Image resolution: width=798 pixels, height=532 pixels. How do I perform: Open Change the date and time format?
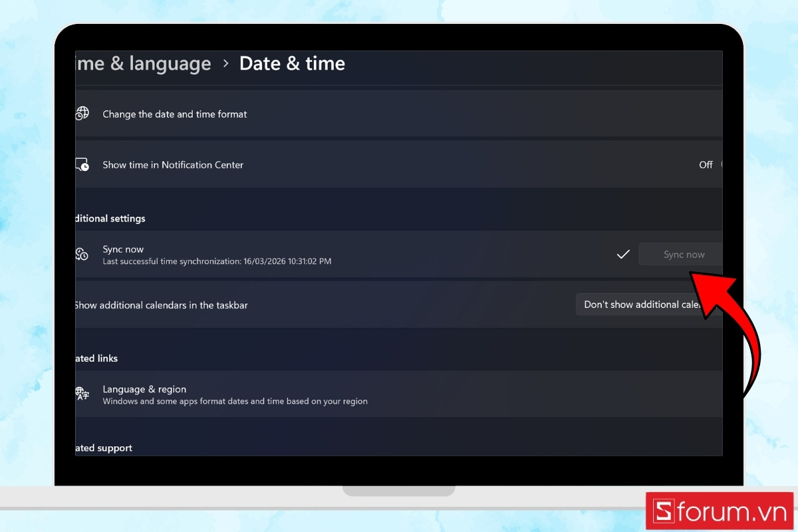[399, 114]
